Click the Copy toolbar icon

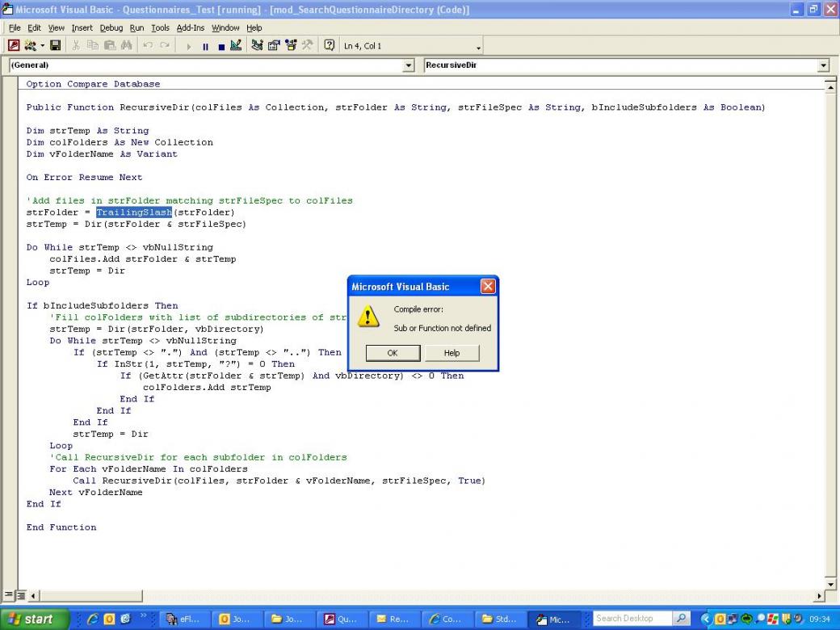[93, 45]
